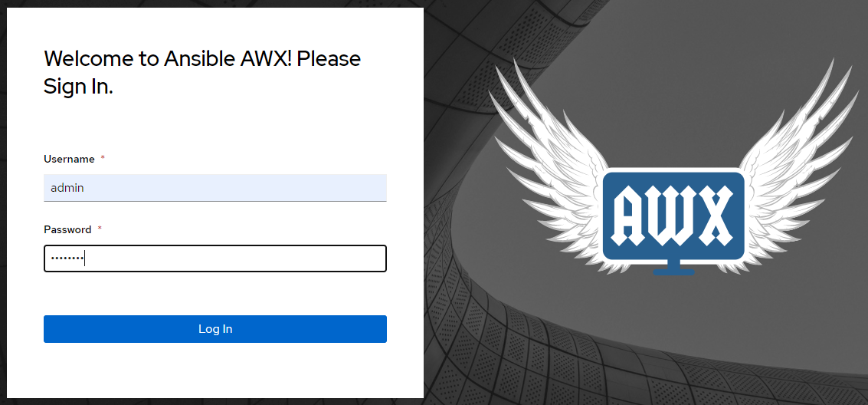Click the AWX blue monitor logo
The image size is (868, 405).
673,216
